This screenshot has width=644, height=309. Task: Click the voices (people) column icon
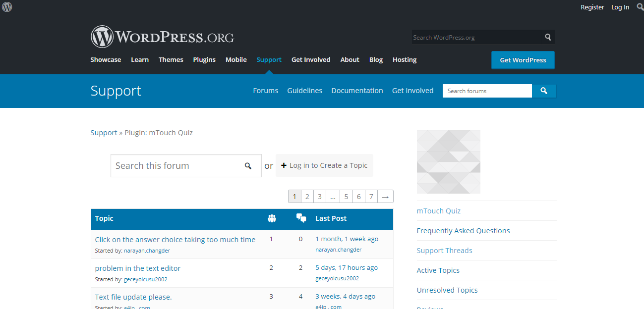[x=272, y=218]
